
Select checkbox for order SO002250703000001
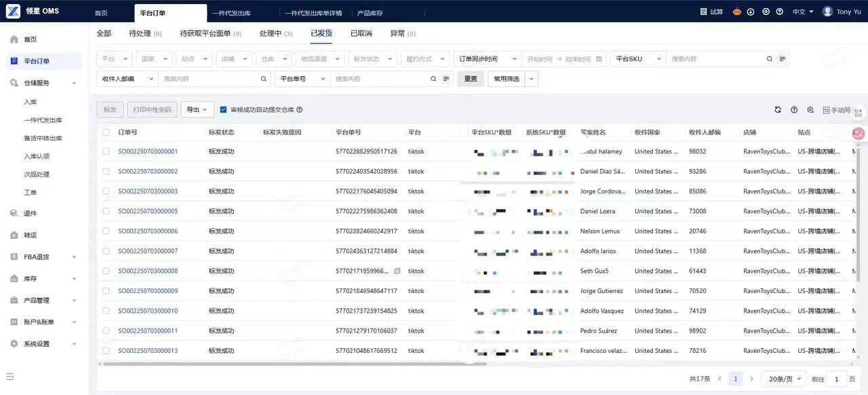(106, 151)
